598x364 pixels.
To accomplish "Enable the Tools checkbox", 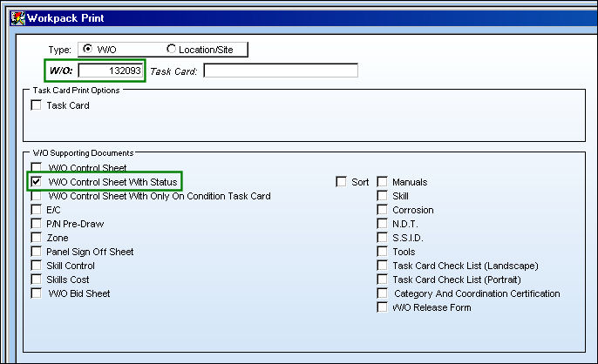I will coord(382,251).
